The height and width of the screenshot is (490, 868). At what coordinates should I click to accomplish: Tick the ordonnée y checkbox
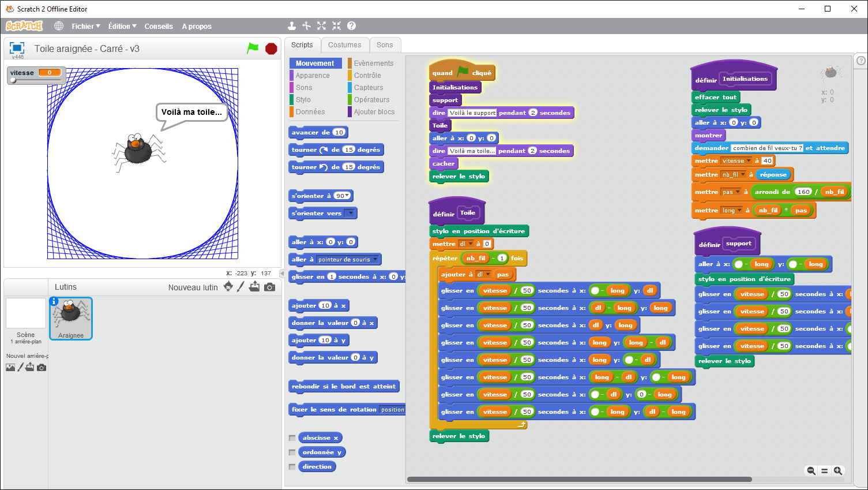click(292, 452)
